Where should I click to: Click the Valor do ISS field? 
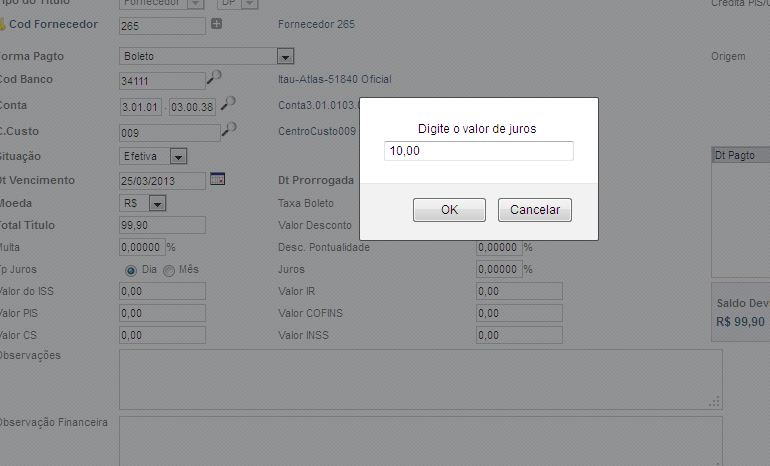click(162, 291)
